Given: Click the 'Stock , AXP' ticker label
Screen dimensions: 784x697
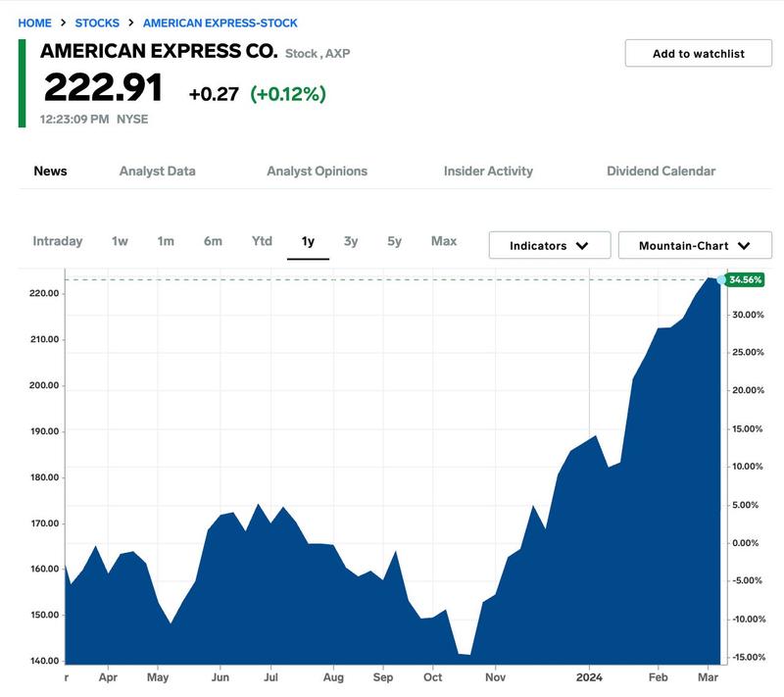Looking at the screenshot, I should pos(318,54).
